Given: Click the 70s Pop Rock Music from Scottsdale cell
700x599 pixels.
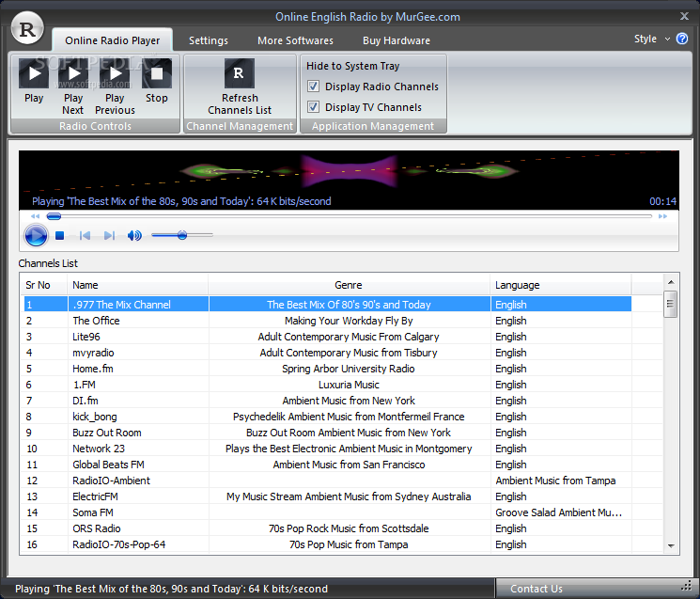Looking at the screenshot, I should point(349,528).
